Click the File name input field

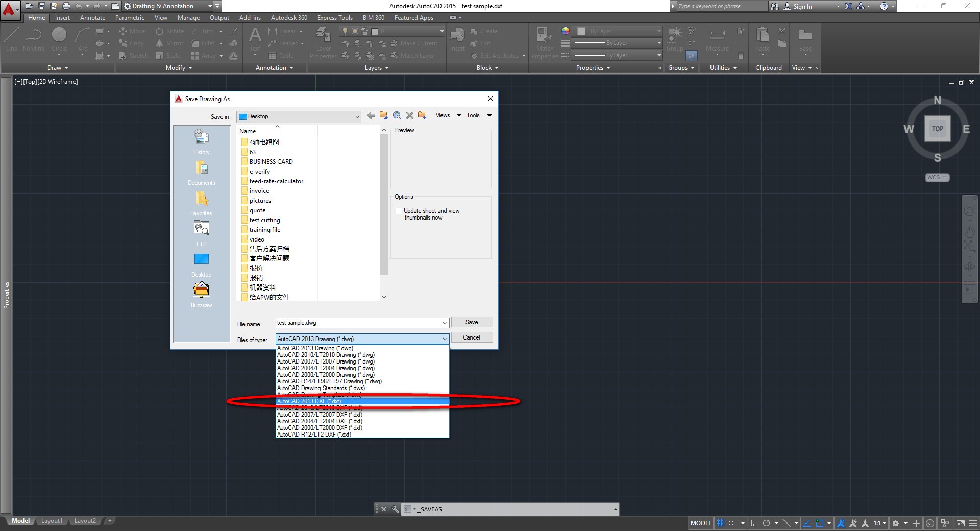[x=358, y=323]
